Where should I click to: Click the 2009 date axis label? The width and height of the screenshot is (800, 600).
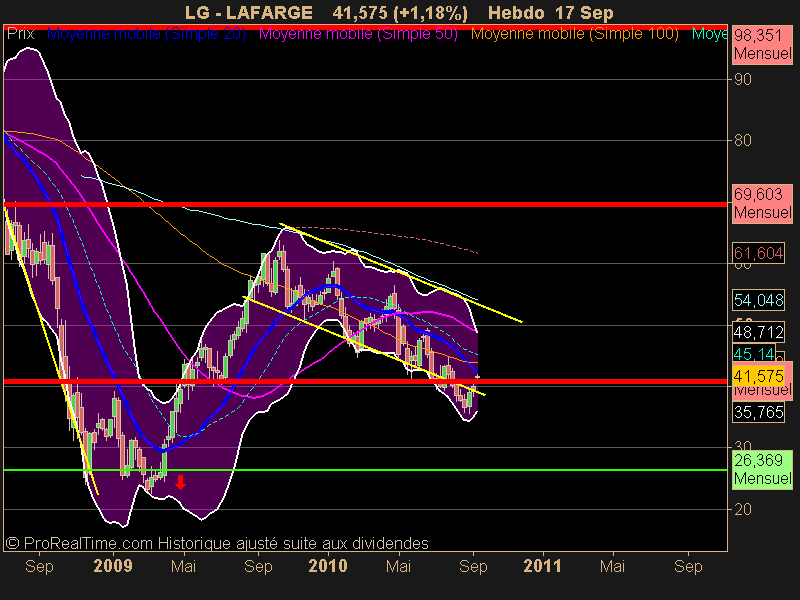tap(113, 566)
